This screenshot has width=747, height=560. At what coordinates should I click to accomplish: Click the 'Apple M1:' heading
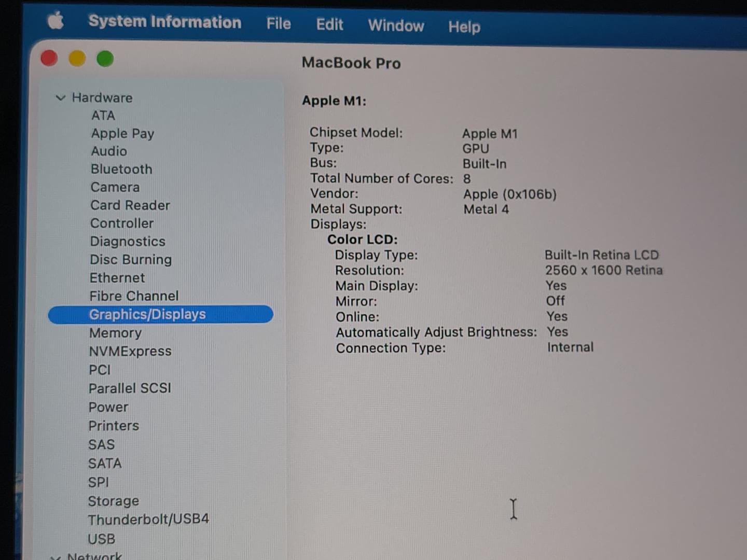click(x=334, y=101)
